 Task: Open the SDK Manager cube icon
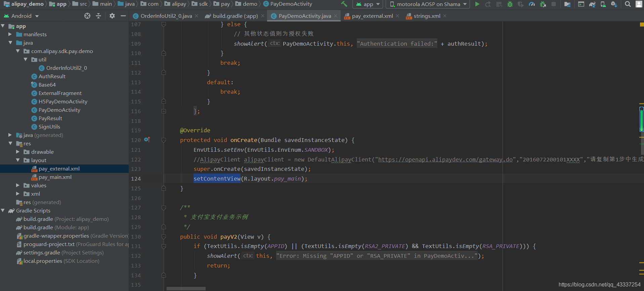(614, 4)
